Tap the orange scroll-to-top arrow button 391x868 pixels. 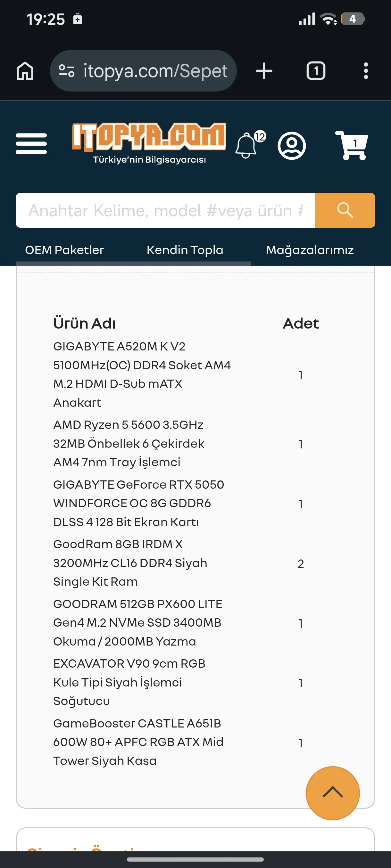tap(333, 793)
